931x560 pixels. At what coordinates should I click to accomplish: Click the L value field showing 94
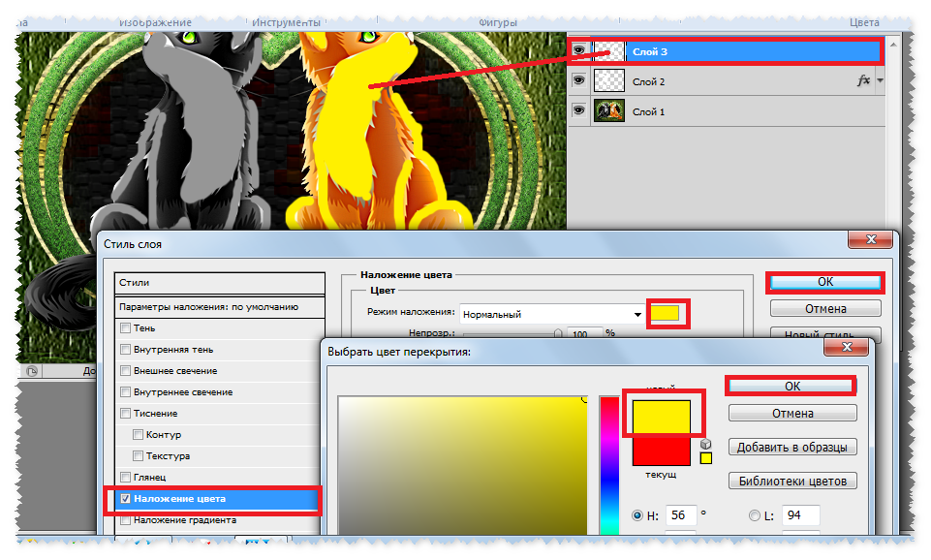point(801,515)
